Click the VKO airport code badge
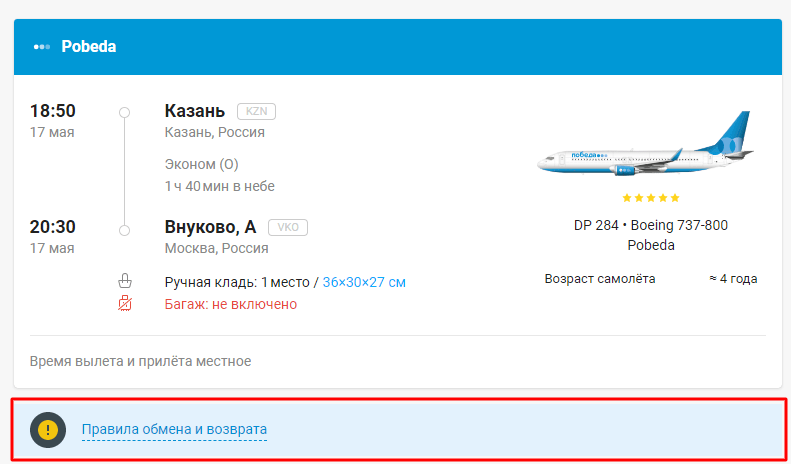Image resolution: width=791 pixels, height=464 pixels. coord(287,227)
